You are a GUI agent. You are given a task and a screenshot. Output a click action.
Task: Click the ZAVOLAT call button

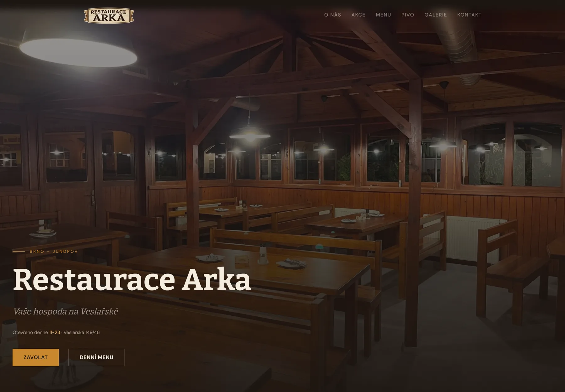[35, 357]
